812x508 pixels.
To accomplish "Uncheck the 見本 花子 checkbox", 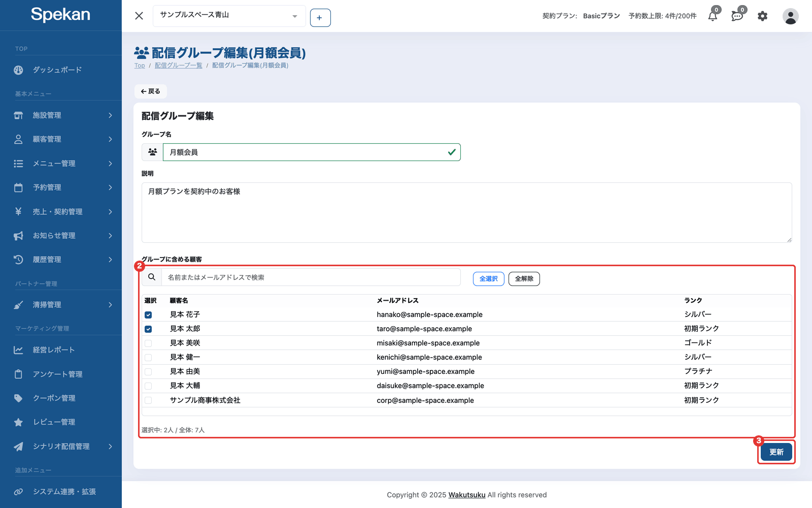I will coord(148,315).
